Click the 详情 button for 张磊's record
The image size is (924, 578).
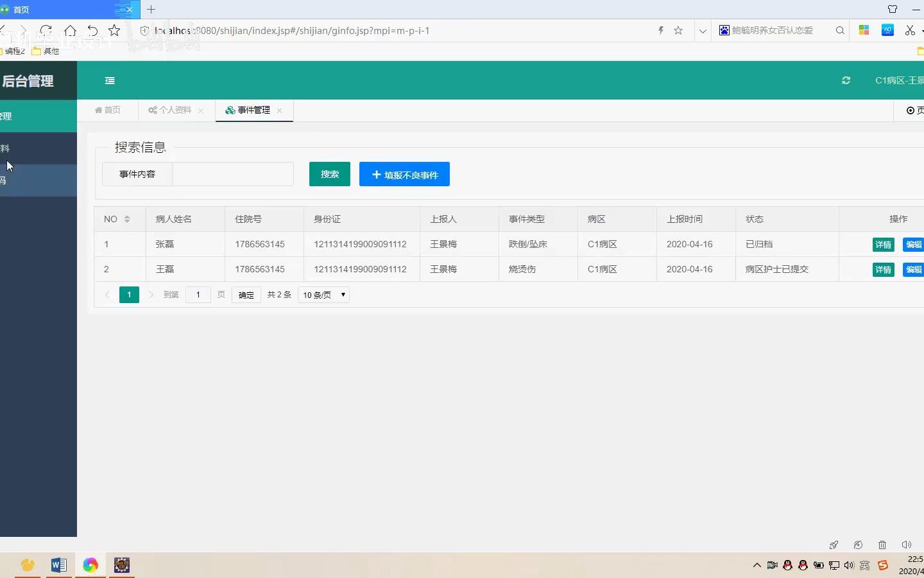click(883, 245)
